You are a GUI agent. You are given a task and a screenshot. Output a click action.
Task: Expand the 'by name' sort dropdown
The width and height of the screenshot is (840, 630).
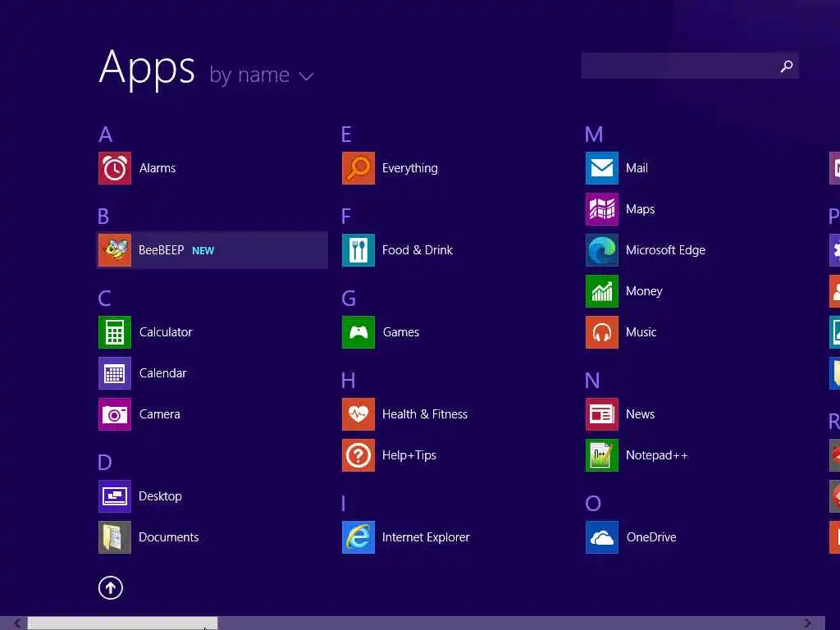point(262,75)
